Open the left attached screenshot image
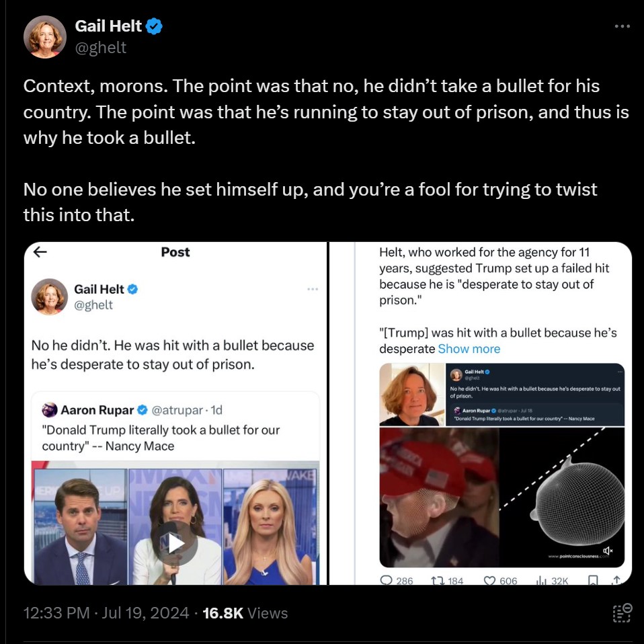 pos(175,413)
